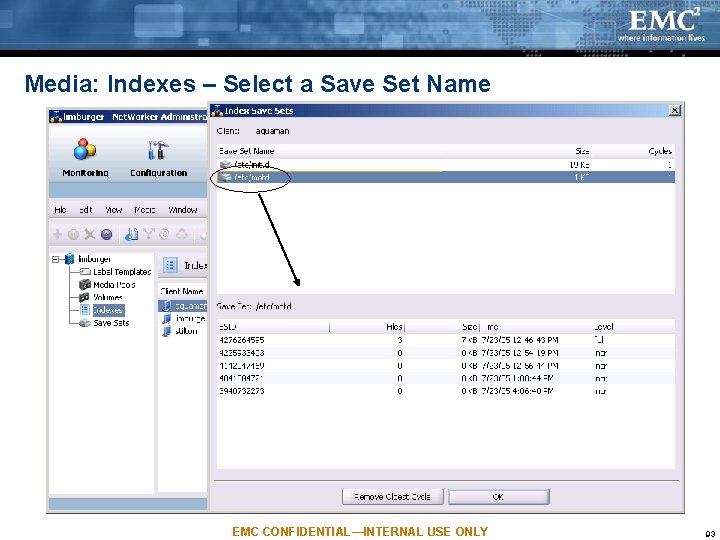Click the grayed recycle toolbar icon
This screenshot has height=540, width=720.
coord(182,235)
